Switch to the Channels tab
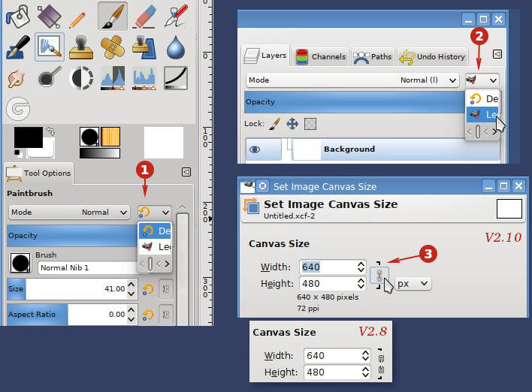The height and width of the screenshot is (392, 532). coord(321,56)
